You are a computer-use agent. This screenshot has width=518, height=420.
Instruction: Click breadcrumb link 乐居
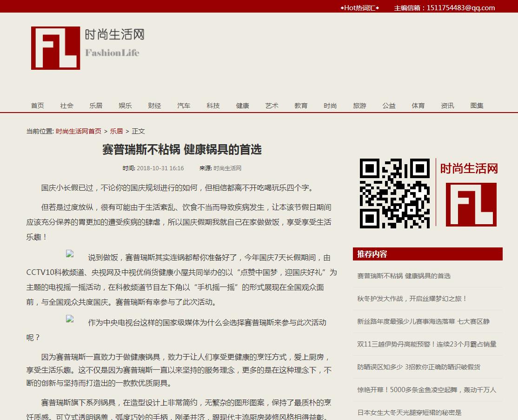pyautogui.click(x=116, y=131)
